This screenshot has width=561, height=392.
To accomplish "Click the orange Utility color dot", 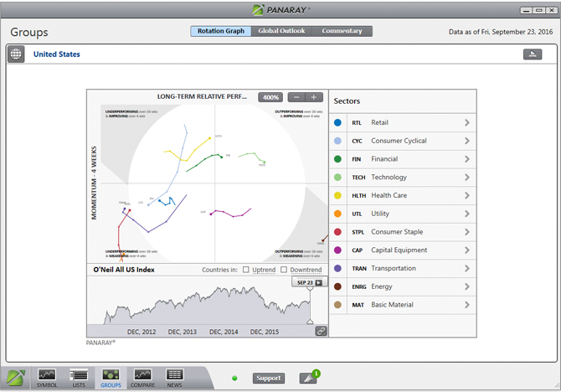I will 337,214.
